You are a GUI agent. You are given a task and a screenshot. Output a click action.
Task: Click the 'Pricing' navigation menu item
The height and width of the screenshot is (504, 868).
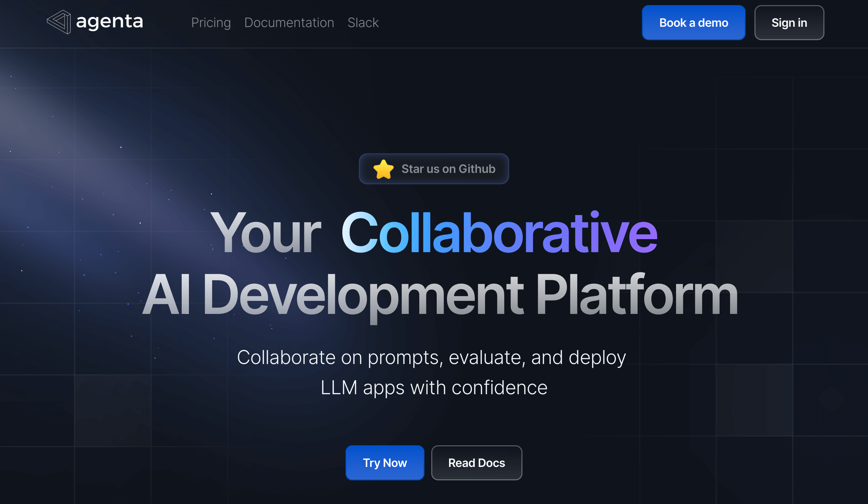coord(211,22)
